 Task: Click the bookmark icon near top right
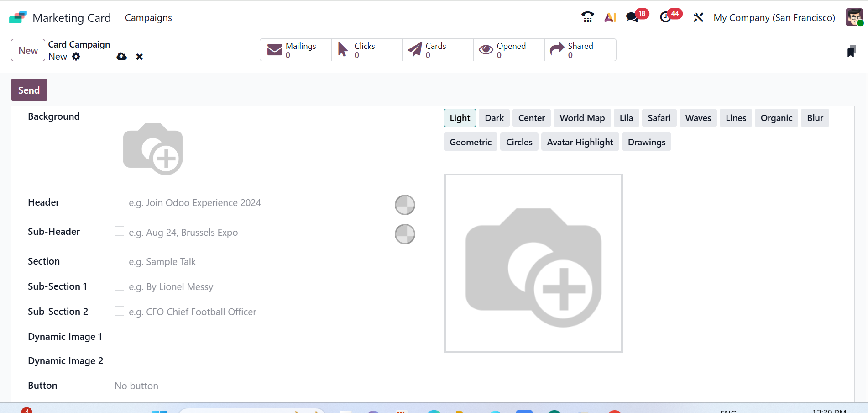pos(851,51)
